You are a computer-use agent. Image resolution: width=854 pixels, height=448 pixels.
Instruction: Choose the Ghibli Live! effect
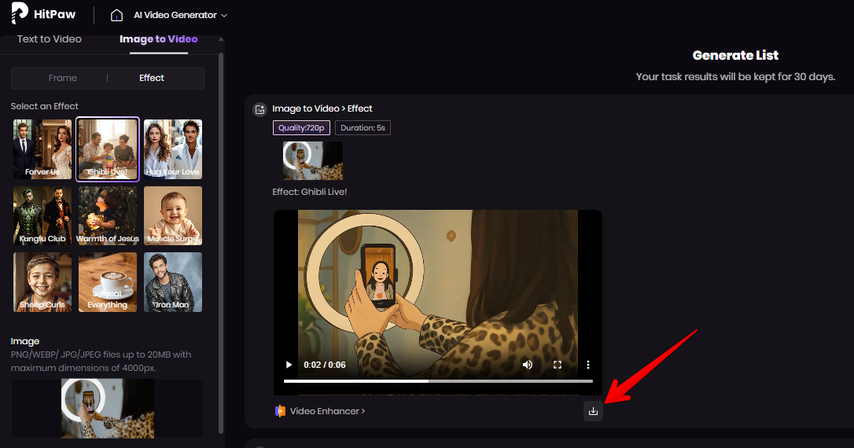click(x=107, y=149)
